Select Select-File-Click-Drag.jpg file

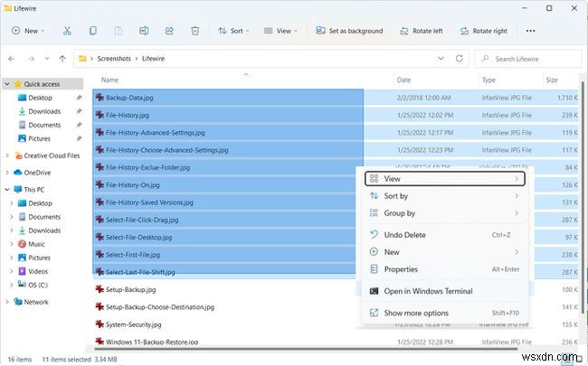tap(142, 220)
